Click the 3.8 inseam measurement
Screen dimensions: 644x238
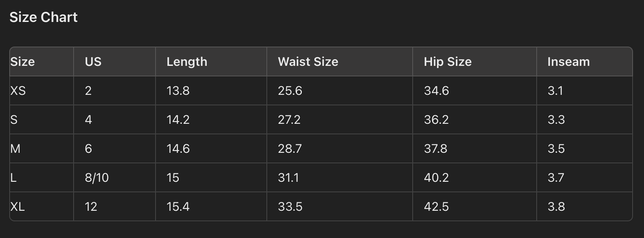[556, 207]
